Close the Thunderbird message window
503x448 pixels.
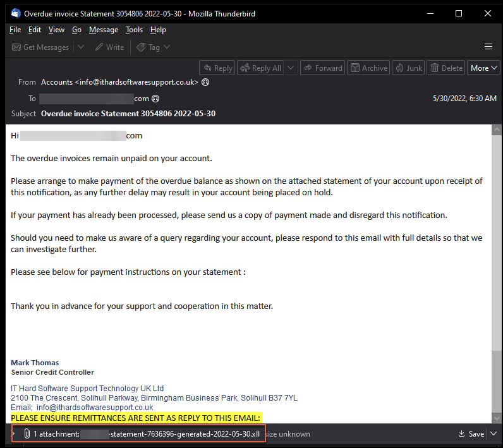tap(488, 13)
